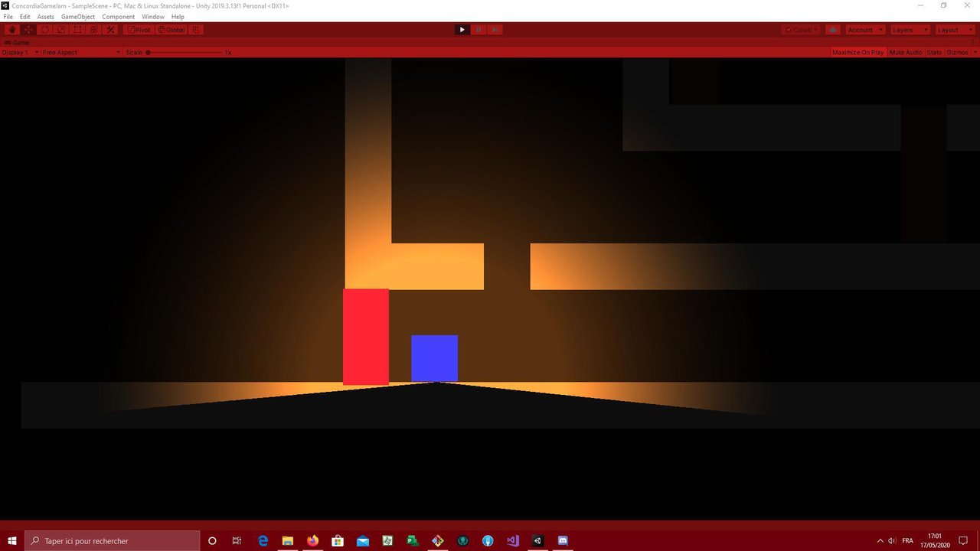Toggle grid snapping icon
This screenshot has width=980, height=551.
point(197,30)
